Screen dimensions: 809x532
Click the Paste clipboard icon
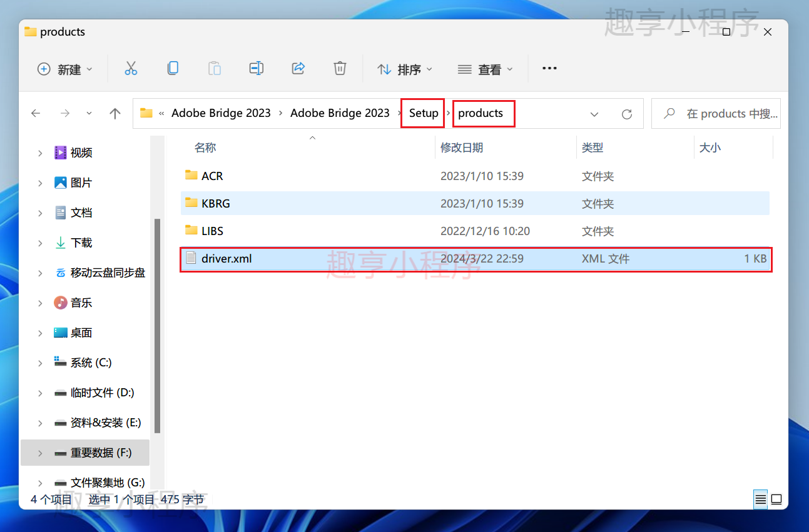[215, 69]
